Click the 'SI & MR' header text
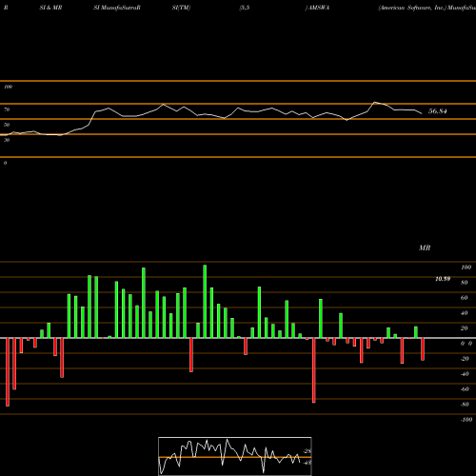This screenshot has height=476, width=476. (x=50, y=8)
